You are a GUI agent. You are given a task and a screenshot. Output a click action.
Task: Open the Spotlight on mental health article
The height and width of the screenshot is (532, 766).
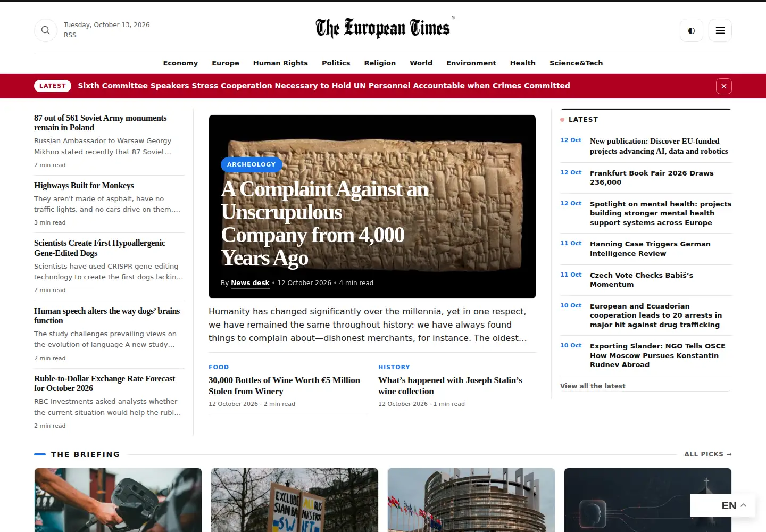pos(661,213)
